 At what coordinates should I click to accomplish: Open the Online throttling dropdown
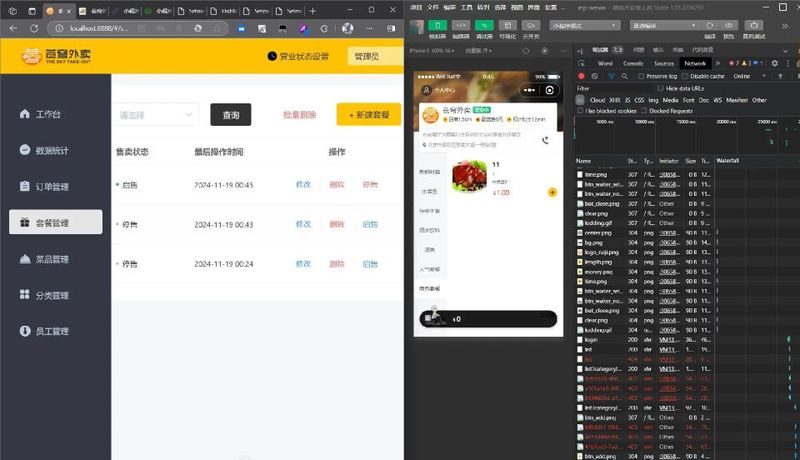749,76
